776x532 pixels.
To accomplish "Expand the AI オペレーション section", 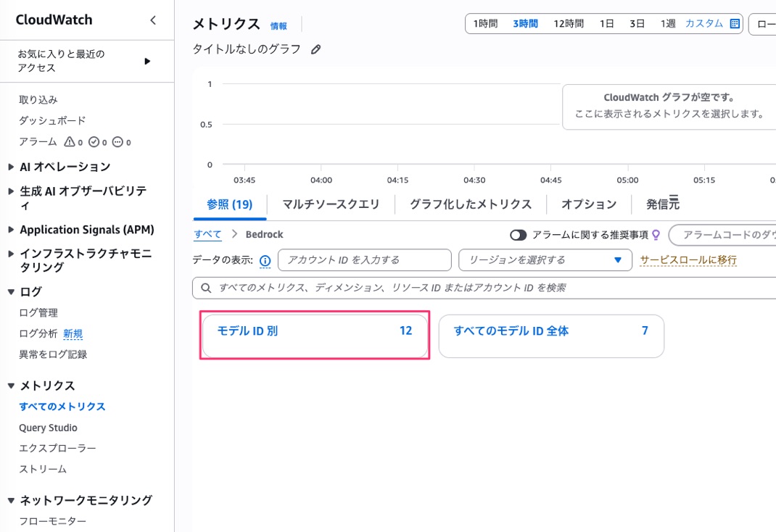I will [11, 167].
